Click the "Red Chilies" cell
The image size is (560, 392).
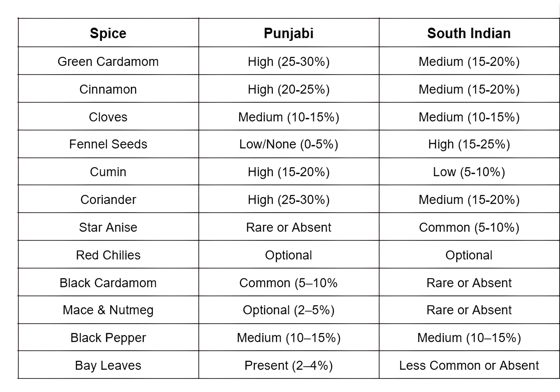click(x=108, y=255)
